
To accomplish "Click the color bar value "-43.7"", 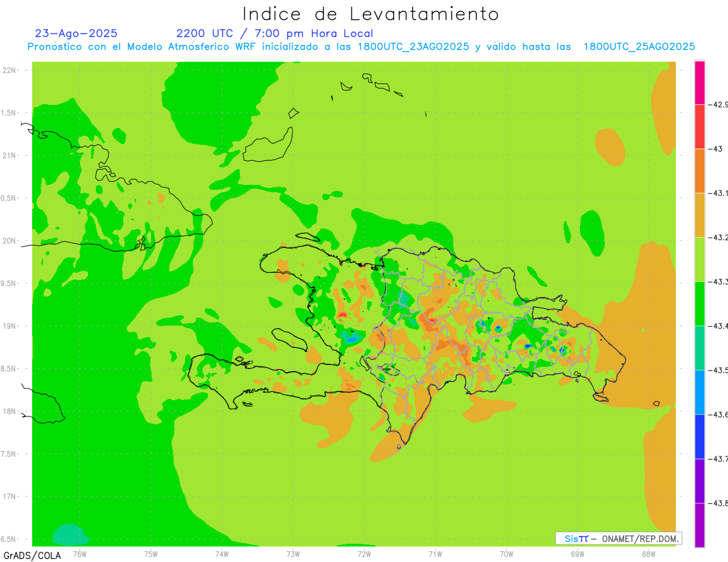I will point(719,458).
